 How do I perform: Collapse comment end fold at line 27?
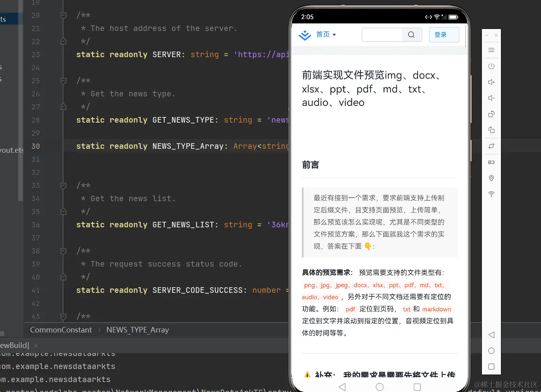63,107
